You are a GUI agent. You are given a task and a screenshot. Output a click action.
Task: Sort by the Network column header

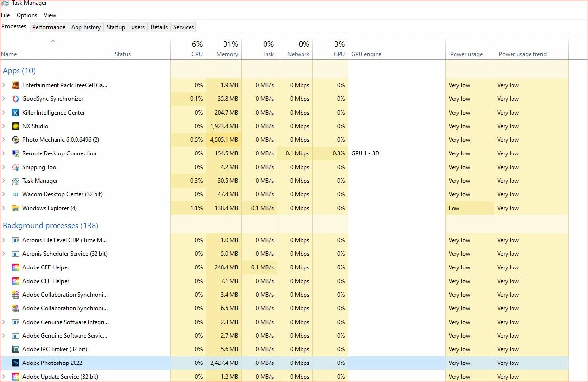[x=295, y=49]
